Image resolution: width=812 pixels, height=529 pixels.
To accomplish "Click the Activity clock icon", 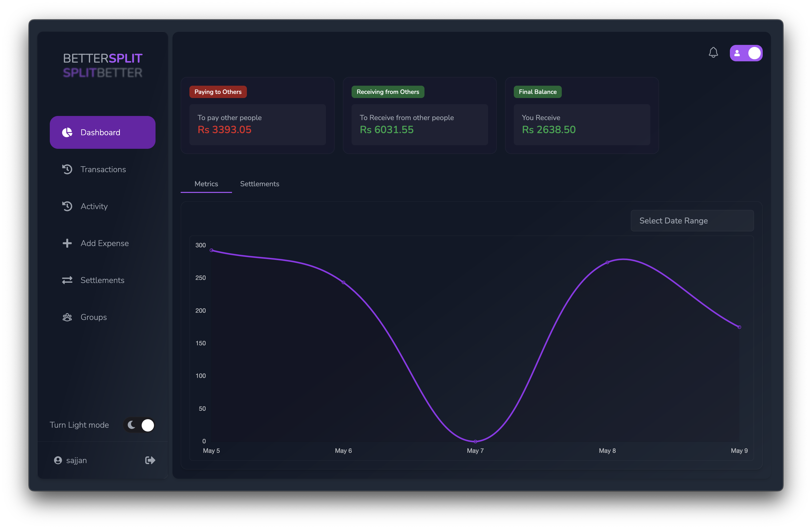I will (67, 206).
